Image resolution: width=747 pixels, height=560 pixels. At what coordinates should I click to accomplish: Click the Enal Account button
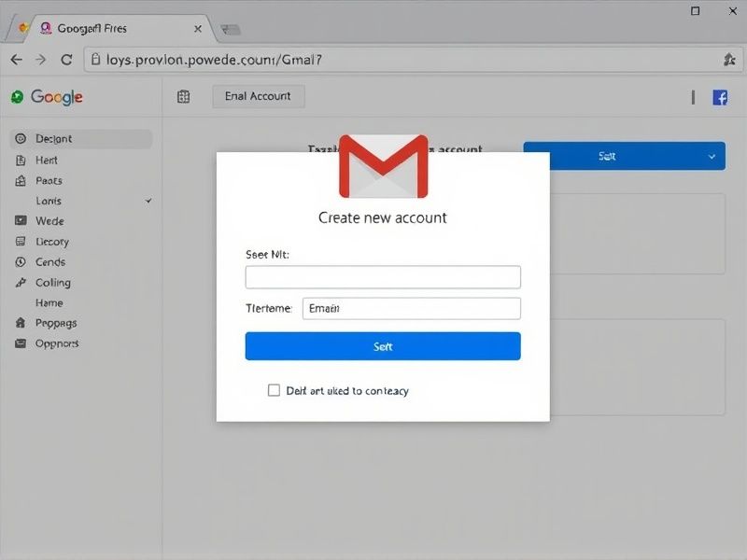(259, 96)
